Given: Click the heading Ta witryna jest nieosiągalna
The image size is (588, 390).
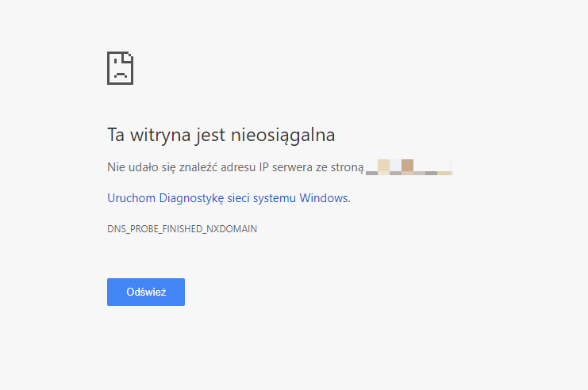Looking at the screenshot, I should click(x=221, y=135).
